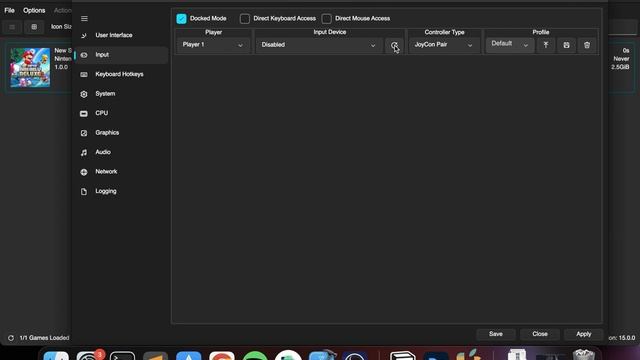640x360 pixels.
Task: Expand the Input Device dropdown showing Disabled
Action: (x=319, y=45)
